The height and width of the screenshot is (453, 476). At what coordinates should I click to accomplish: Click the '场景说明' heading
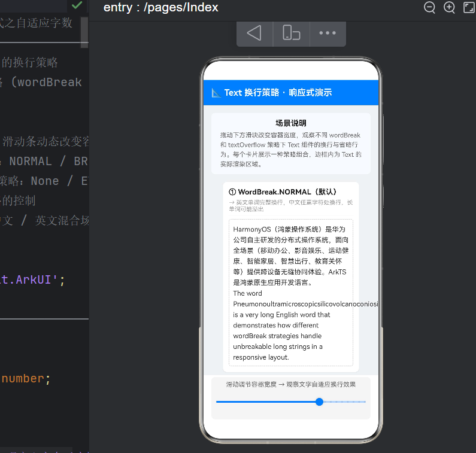[291, 123]
